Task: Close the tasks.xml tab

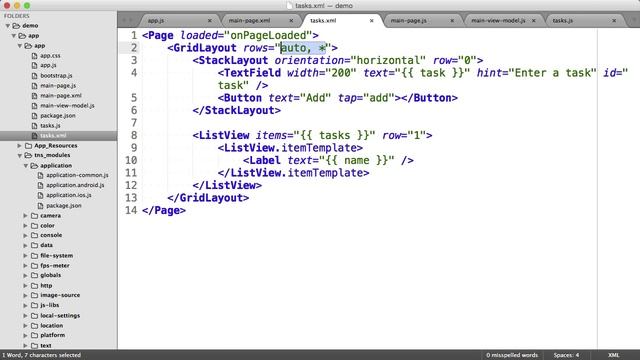Action: (371, 20)
